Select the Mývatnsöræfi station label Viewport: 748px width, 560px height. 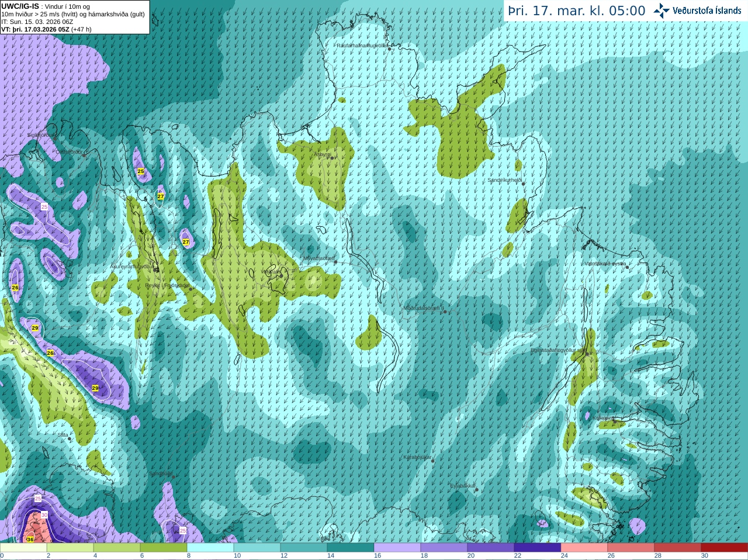pos(318,258)
